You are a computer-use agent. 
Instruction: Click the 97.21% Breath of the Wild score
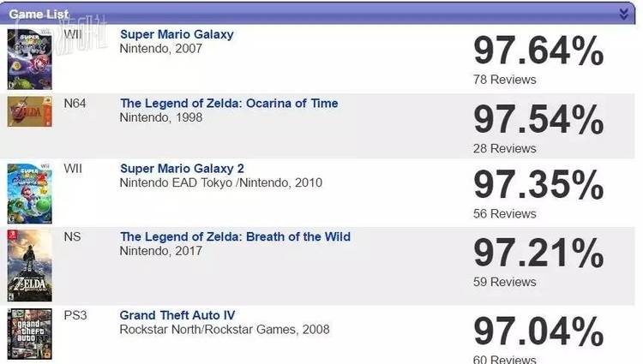pos(538,254)
